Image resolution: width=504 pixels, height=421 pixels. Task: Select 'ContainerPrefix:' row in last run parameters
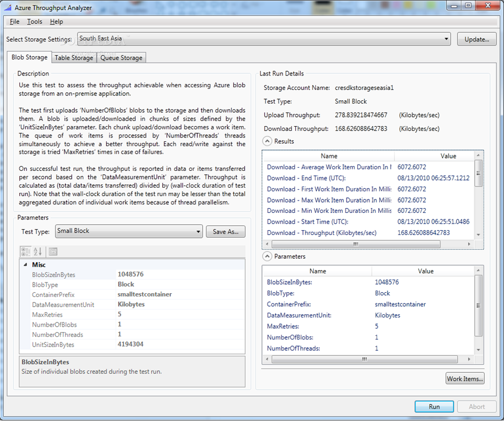tap(369, 304)
